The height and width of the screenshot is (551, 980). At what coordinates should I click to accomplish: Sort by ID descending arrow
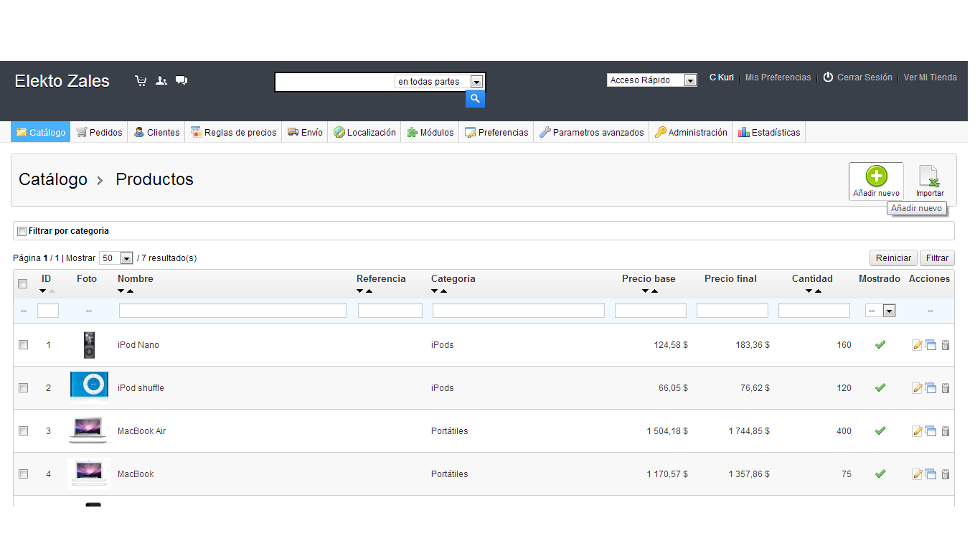click(42, 291)
